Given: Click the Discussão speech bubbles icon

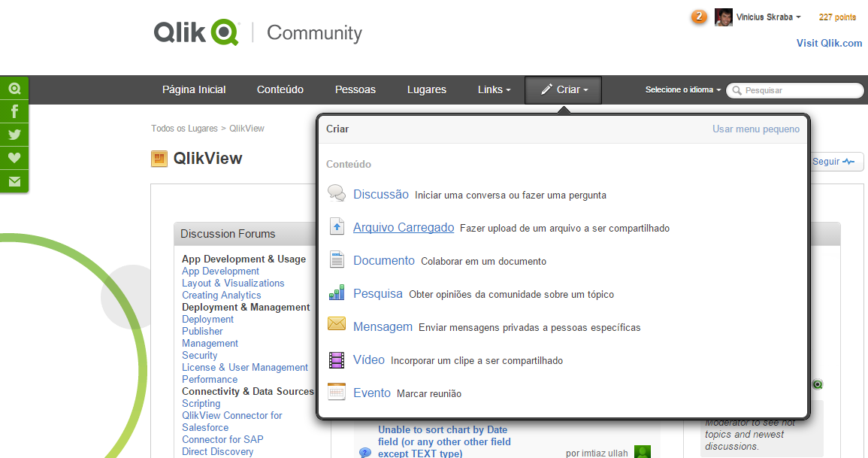Looking at the screenshot, I should coord(337,193).
